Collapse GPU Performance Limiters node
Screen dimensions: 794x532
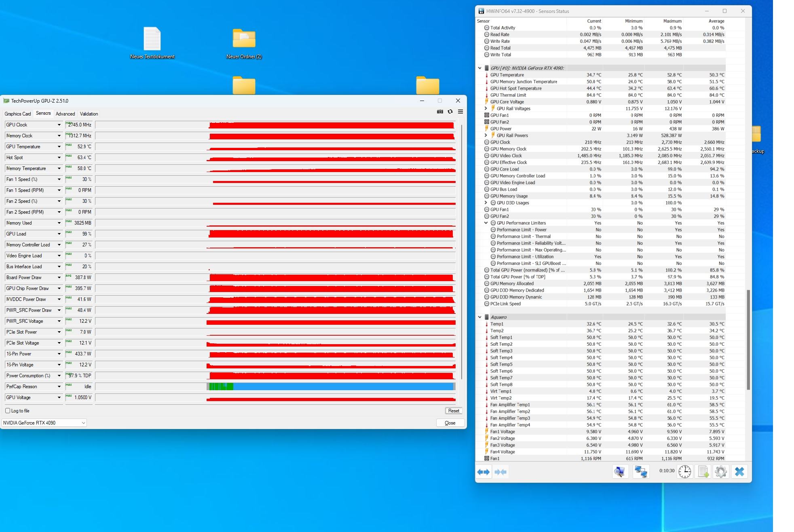(486, 223)
